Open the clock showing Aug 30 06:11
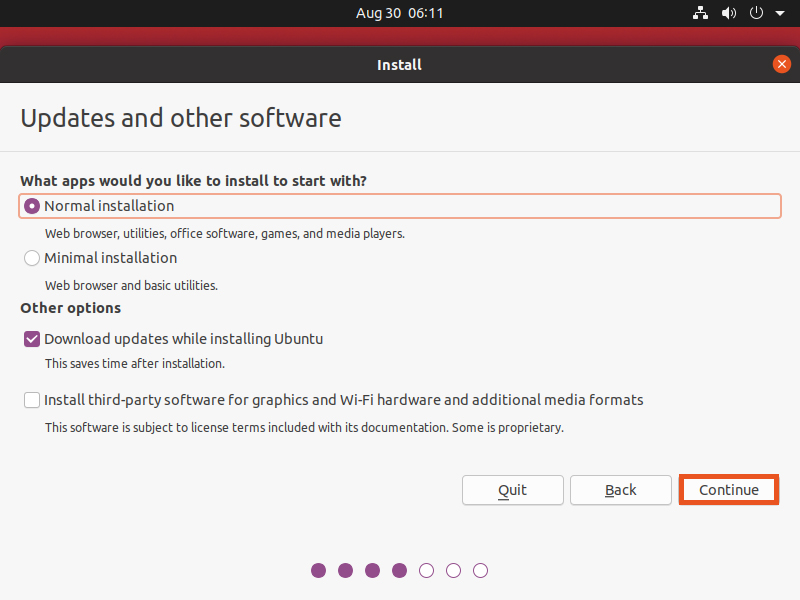 tap(399, 13)
